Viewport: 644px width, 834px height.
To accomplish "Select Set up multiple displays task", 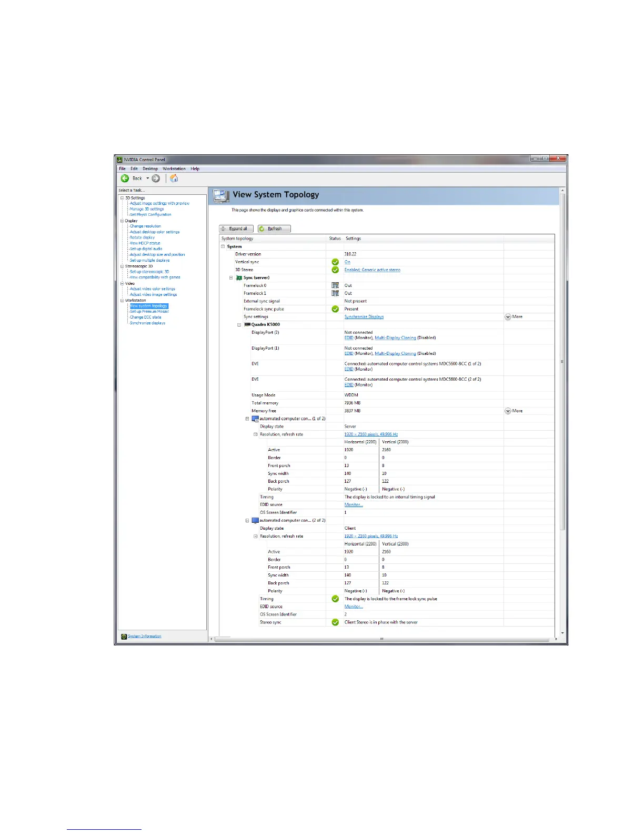I will tap(150, 260).
